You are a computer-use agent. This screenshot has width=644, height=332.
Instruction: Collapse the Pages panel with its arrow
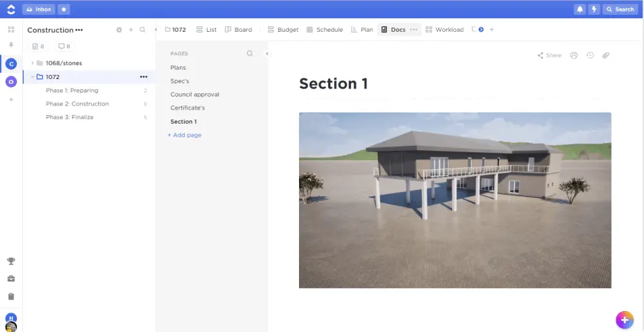pos(267,53)
